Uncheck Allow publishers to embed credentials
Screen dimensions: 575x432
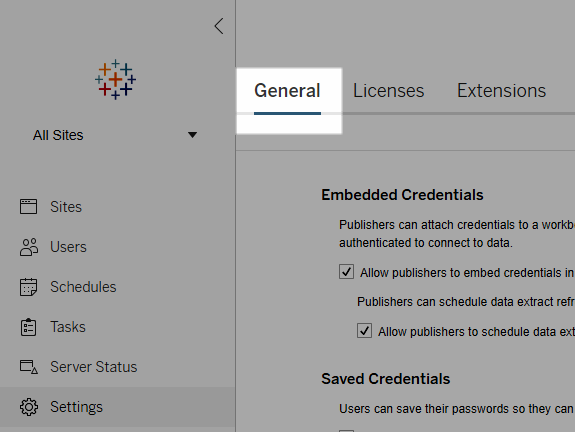[346, 272]
